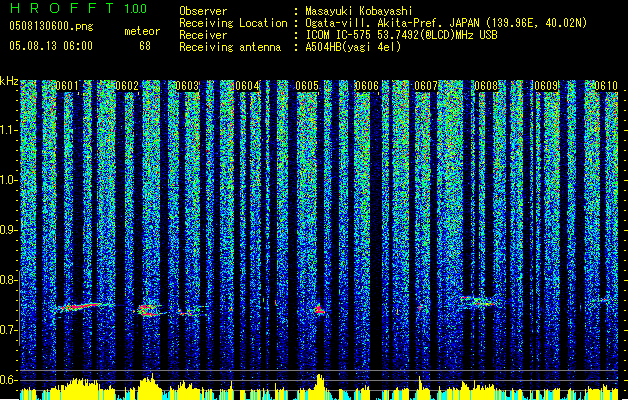Click the date stamp 05.08.13 06:00

coord(51,46)
